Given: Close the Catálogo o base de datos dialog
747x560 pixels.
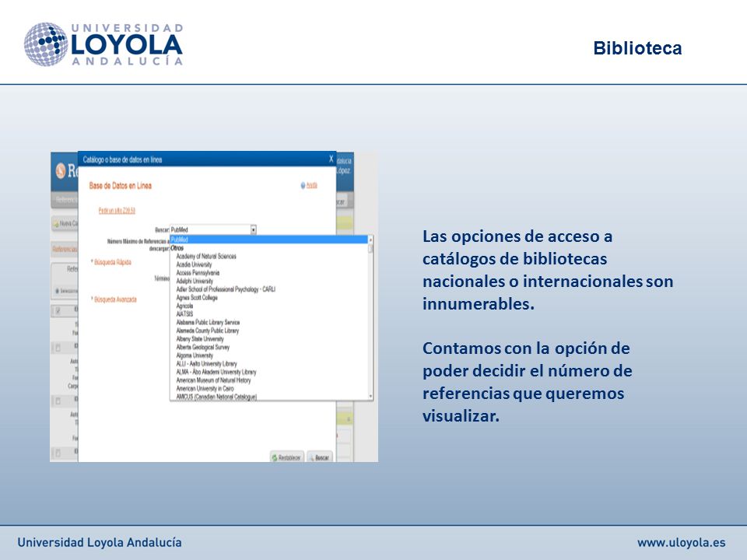Looking at the screenshot, I should tap(331, 159).
